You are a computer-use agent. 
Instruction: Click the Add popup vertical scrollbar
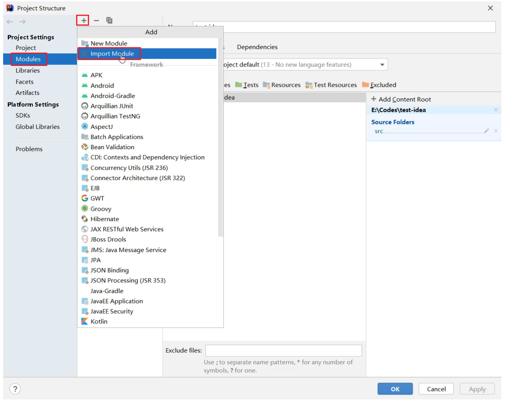pos(220,137)
